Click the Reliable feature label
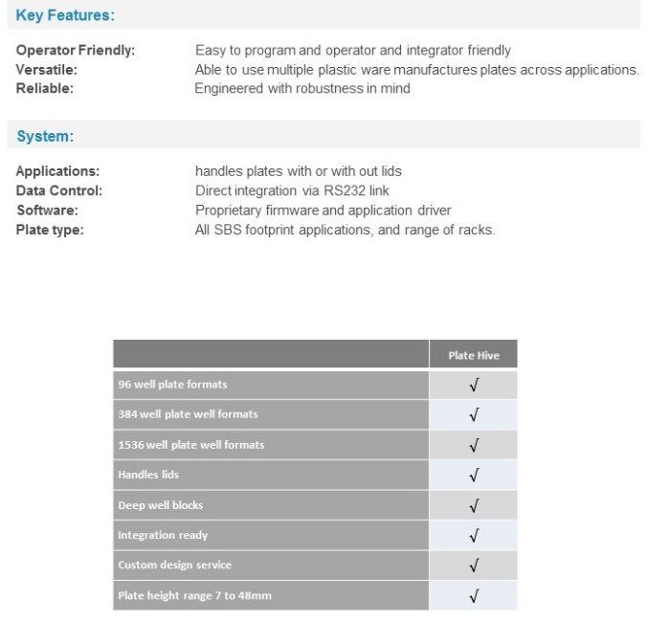 (44, 88)
